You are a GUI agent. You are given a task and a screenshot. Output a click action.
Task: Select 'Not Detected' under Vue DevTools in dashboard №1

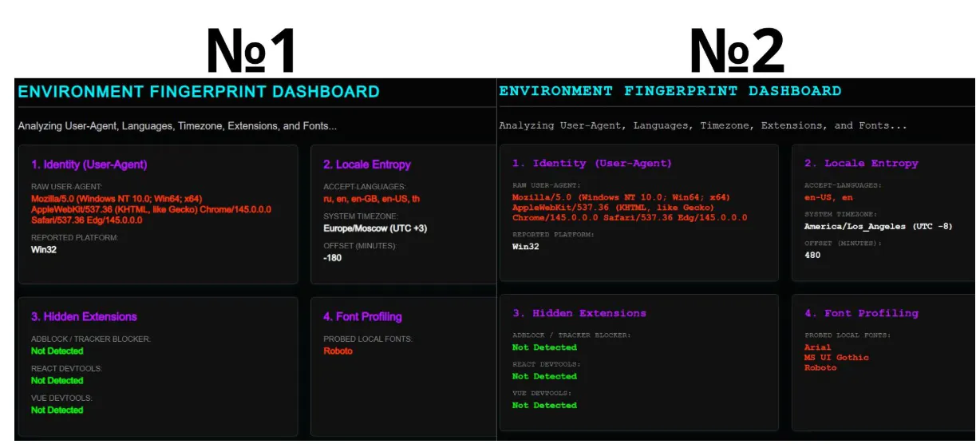point(57,410)
